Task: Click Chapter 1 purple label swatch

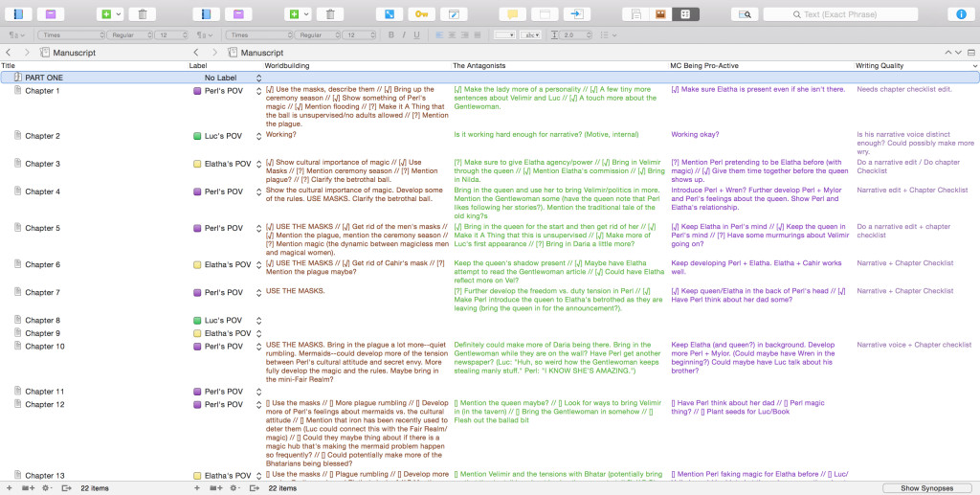Action: coord(197,91)
